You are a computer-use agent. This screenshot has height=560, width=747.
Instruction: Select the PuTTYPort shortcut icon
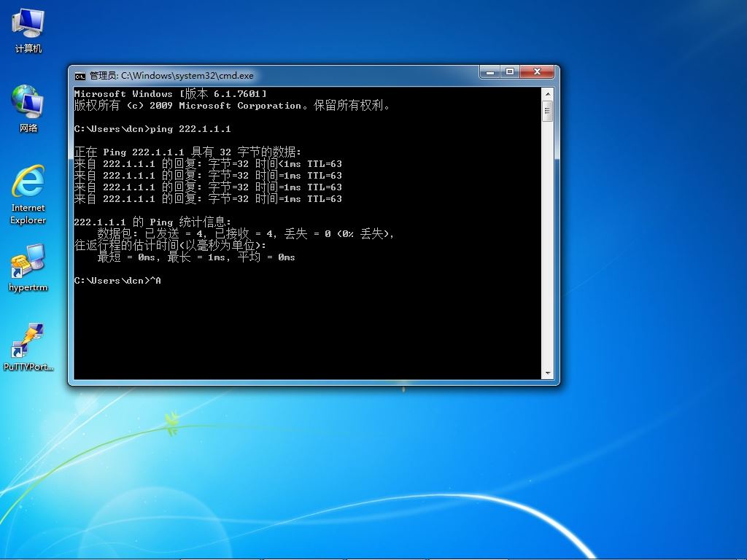tap(28, 346)
